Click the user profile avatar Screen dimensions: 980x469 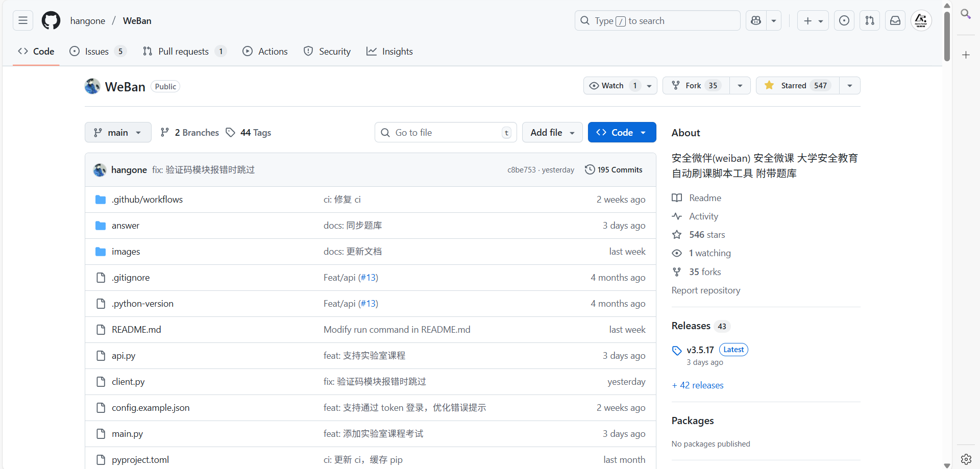(921, 21)
